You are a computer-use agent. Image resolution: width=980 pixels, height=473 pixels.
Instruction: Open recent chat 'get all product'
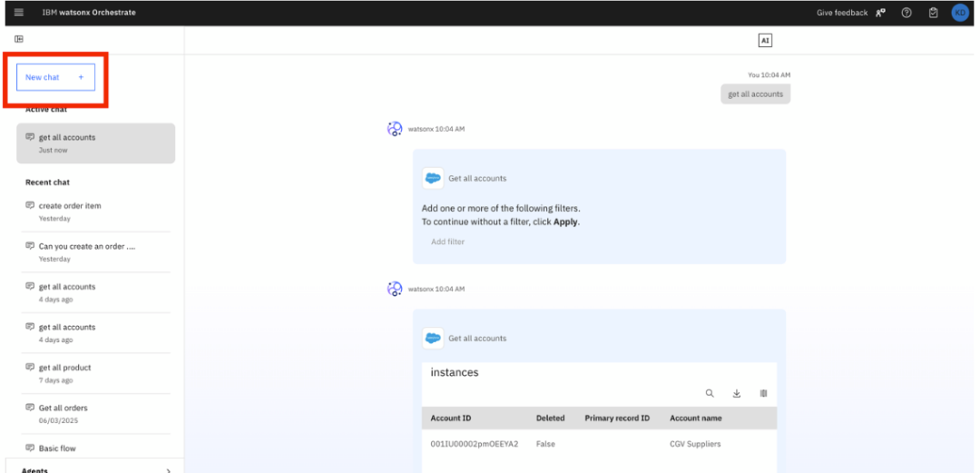[95, 373]
